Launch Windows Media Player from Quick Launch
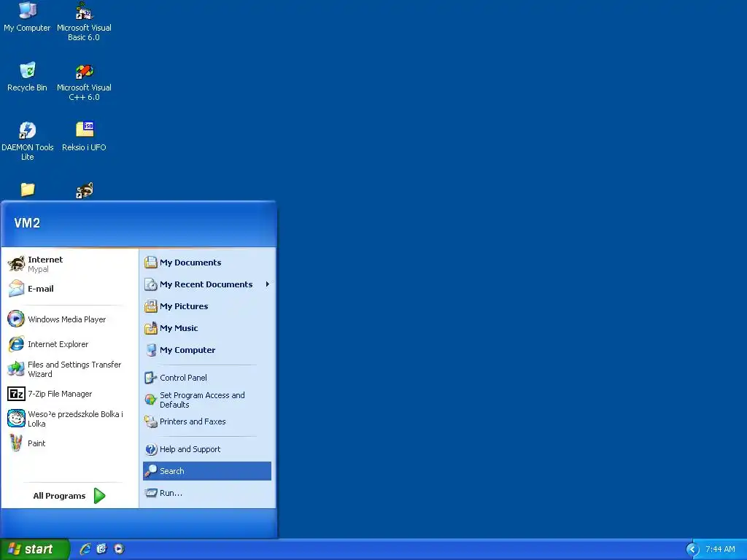 [119, 549]
